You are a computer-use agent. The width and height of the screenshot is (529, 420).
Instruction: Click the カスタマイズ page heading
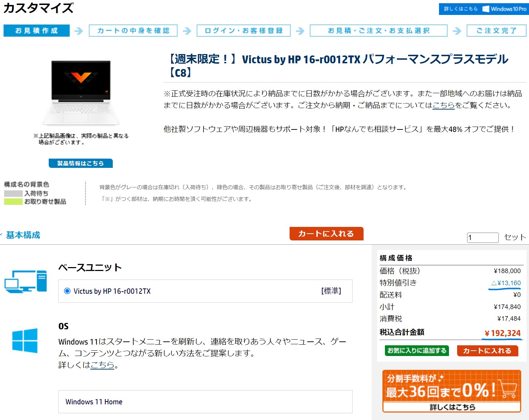click(x=38, y=8)
